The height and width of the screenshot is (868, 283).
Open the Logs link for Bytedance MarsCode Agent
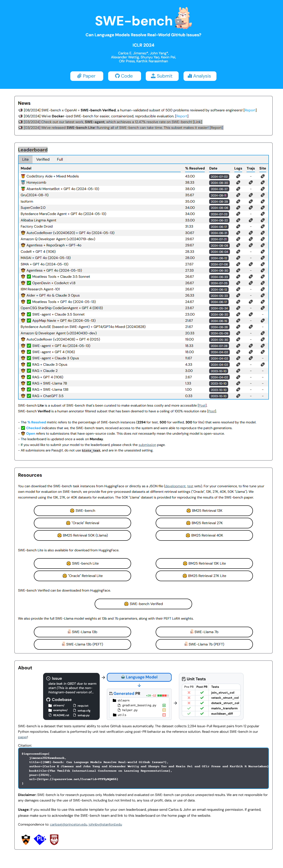238,214
